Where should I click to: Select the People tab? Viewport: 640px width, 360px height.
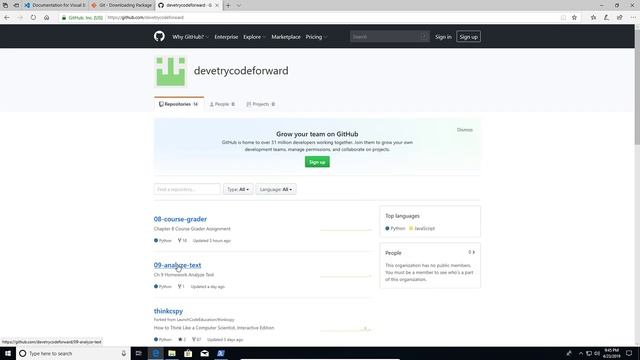point(222,104)
